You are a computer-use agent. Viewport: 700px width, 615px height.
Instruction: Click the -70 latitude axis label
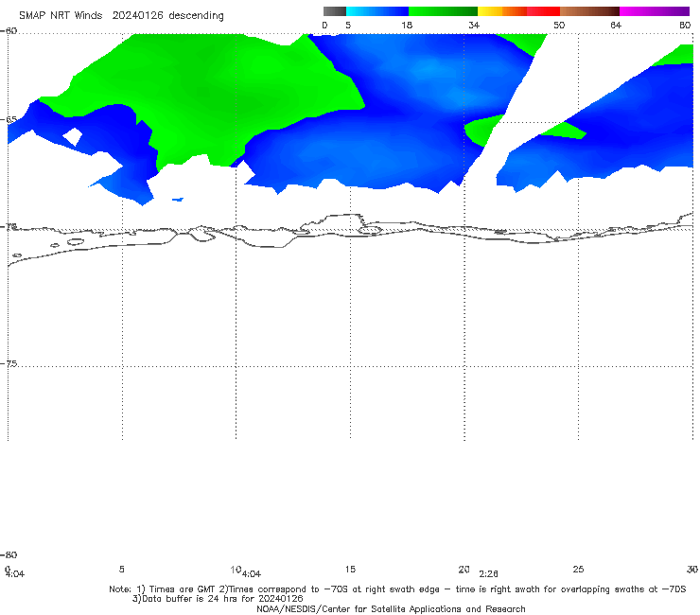tap(9, 227)
